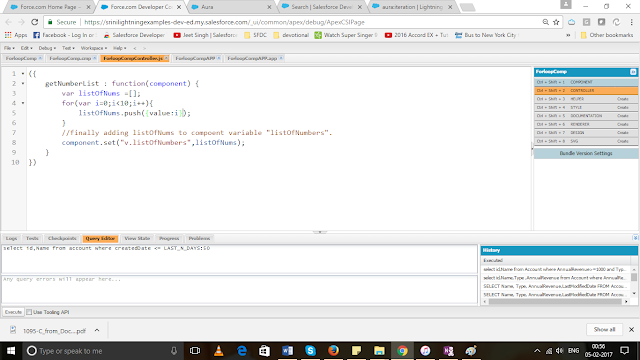Collapse the code fold on line 2
Screen dimensions: 640x360
pos(23,83)
